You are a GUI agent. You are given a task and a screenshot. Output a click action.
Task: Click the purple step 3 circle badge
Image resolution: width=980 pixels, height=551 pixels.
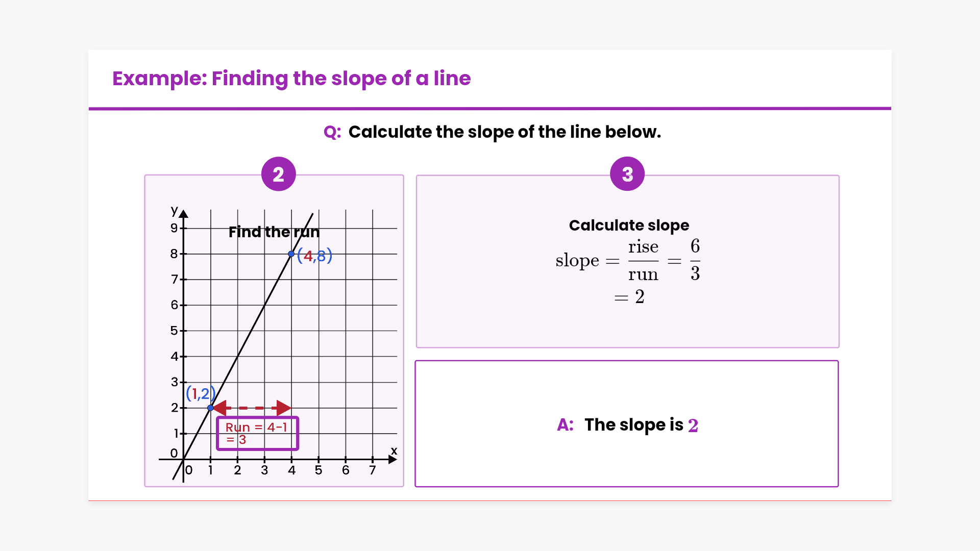coord(627,174)
